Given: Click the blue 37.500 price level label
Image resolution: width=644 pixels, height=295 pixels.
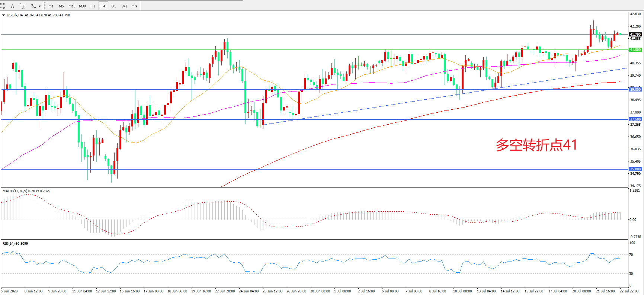Looking at the screenshot, I should (635, 119).
